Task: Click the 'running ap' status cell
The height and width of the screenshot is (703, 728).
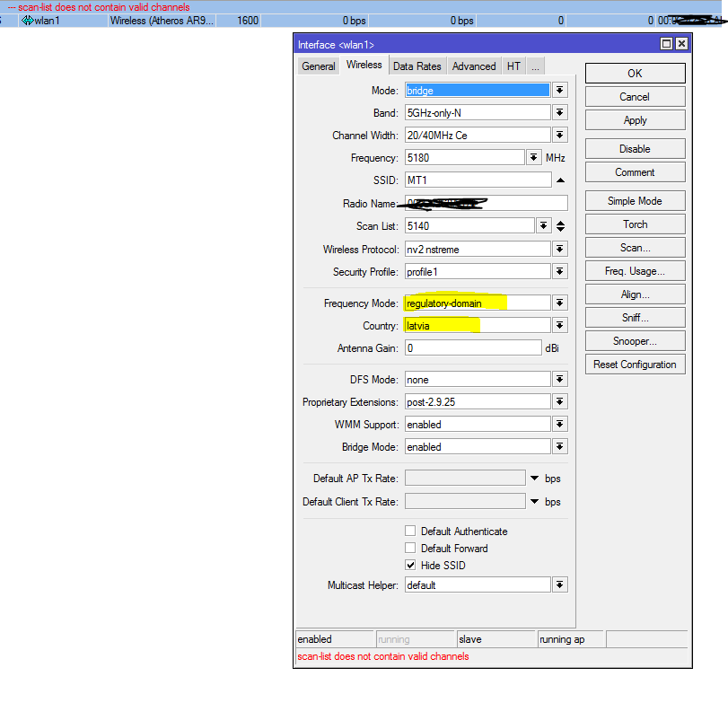Action: click(571, 639)
